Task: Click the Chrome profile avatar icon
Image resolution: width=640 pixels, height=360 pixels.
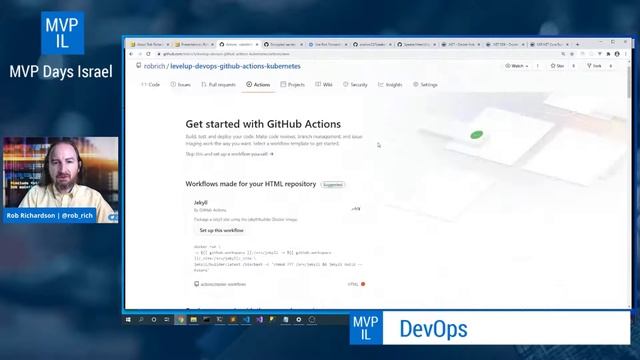Action: (617, 54)
